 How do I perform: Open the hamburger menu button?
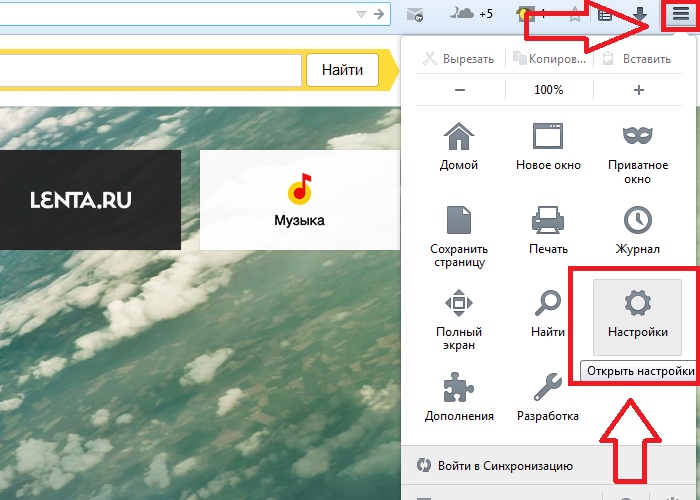(x=680, y=15)
